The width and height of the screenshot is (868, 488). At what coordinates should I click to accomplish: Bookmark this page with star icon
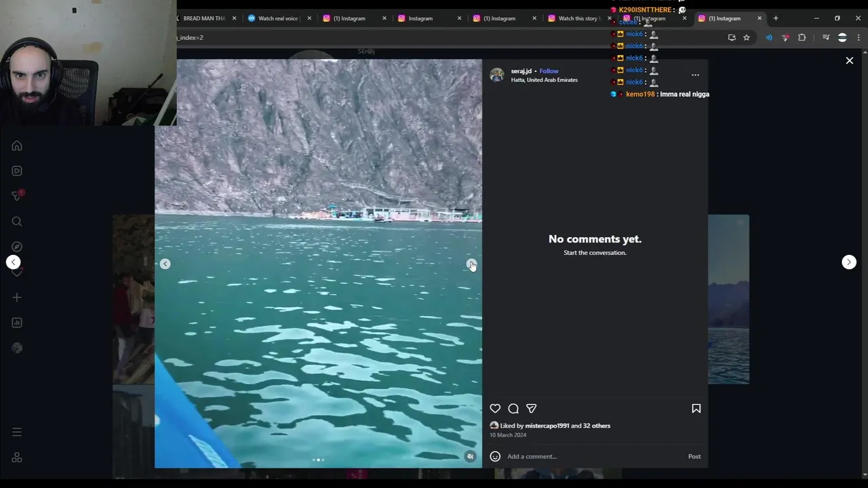pyautogui.click(x=747, y=37)
